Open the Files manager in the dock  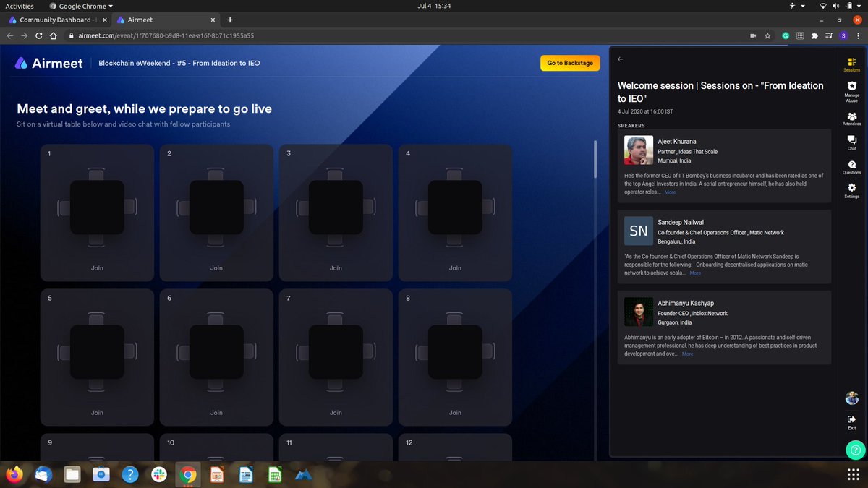pos(72,474)
